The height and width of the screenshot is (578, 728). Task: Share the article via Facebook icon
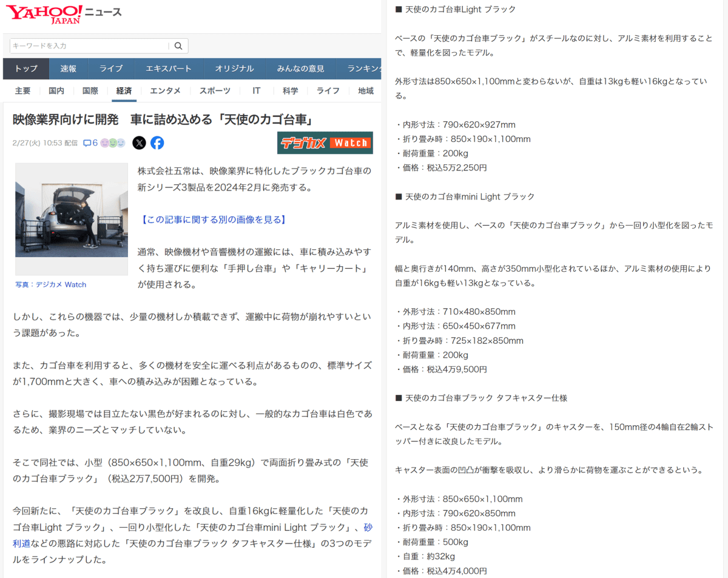pos(157,143)
